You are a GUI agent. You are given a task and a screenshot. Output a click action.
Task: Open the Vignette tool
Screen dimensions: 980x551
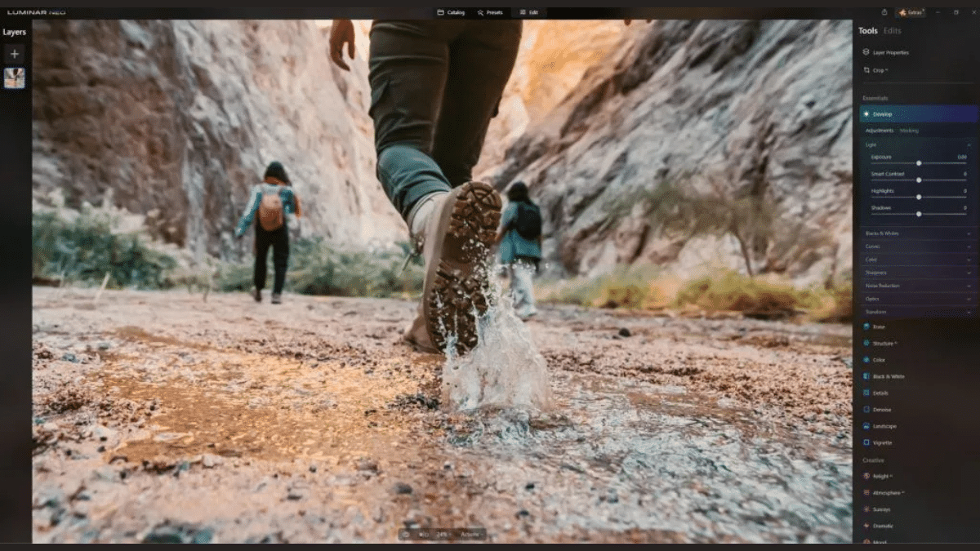(884, 442)
